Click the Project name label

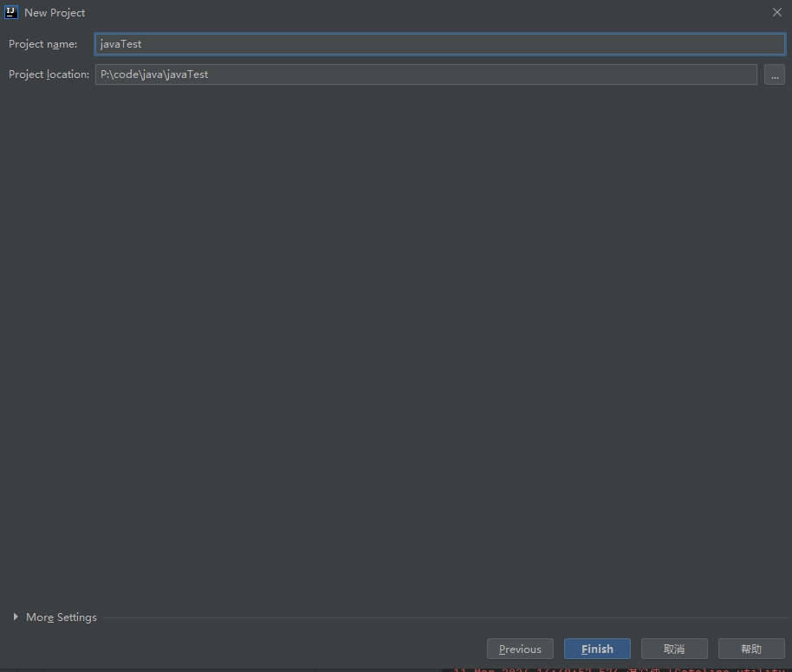(43, 44)
